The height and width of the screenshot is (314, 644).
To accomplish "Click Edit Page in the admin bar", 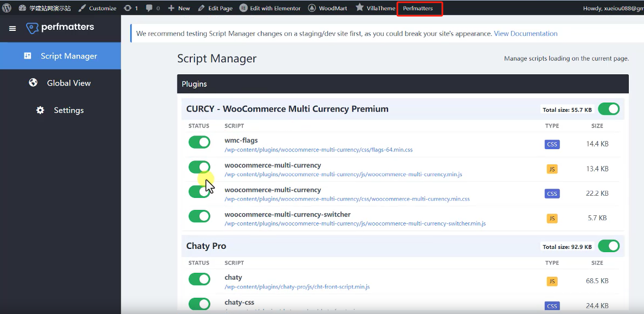I will pyautogui.click(x=215, y=8).
